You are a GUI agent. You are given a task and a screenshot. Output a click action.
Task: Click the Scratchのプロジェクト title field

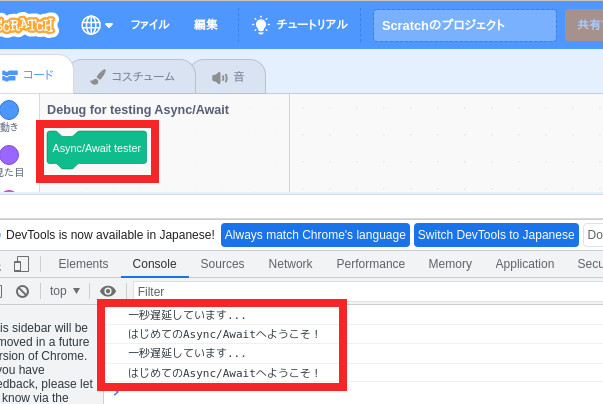click(x=465, y=25)
